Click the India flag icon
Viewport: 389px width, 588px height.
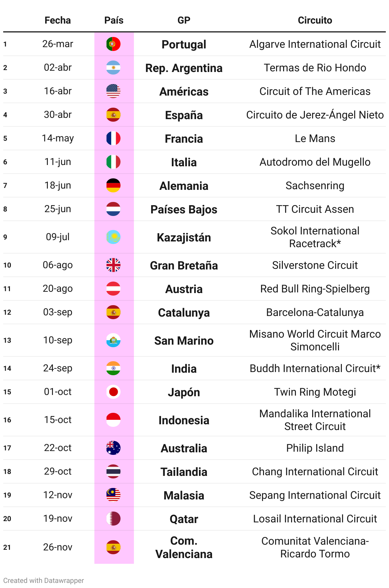pos(113,368)
